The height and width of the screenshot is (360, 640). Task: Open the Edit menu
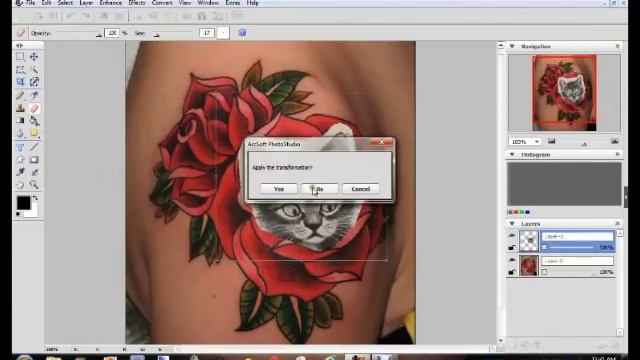(47, 3)
